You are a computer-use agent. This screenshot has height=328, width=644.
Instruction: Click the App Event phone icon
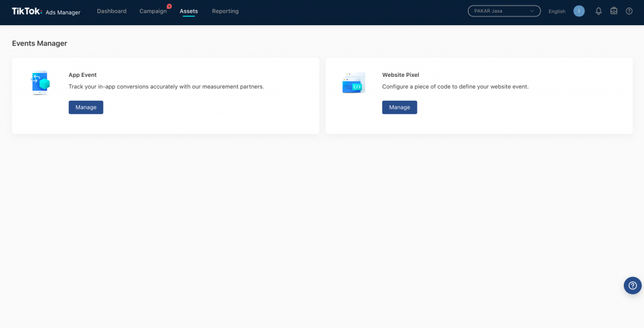tap(40, 83)
